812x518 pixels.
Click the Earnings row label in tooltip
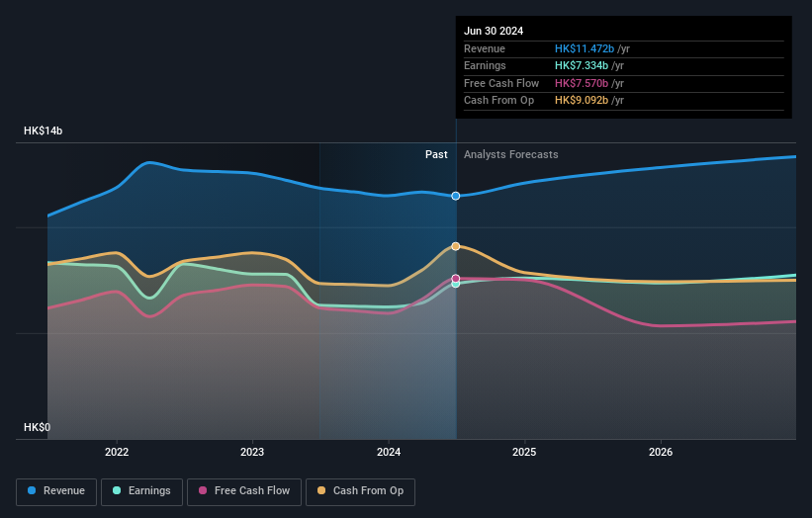pos(485,65)
